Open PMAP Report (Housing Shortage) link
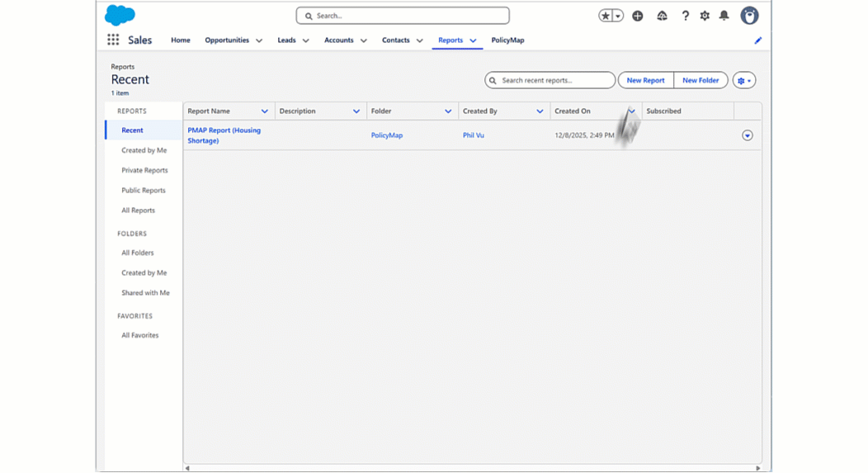Image resolution: width=868 pixels, height=473 pixels. [x=224, y=135]
